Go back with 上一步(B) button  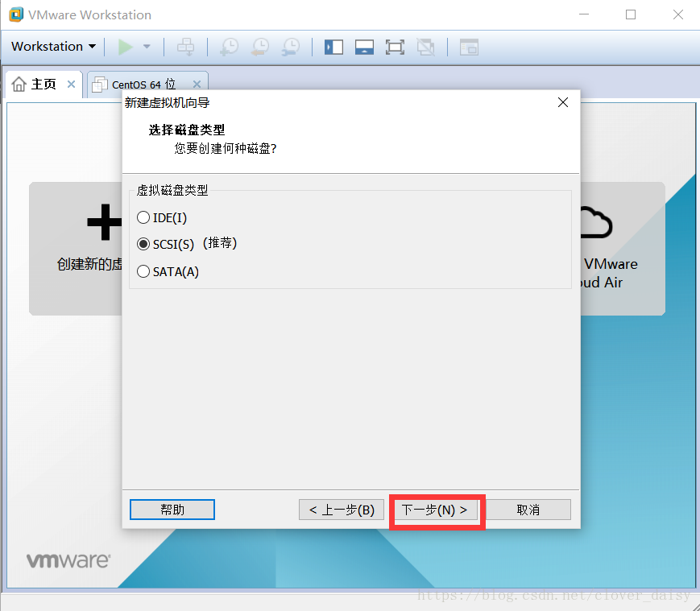342,510
